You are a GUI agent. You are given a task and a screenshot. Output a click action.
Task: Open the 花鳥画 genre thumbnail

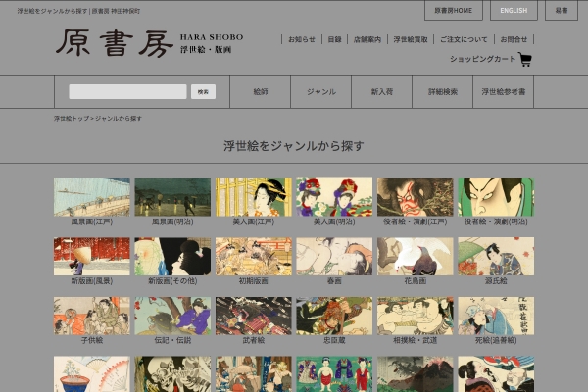coord(416,257)
